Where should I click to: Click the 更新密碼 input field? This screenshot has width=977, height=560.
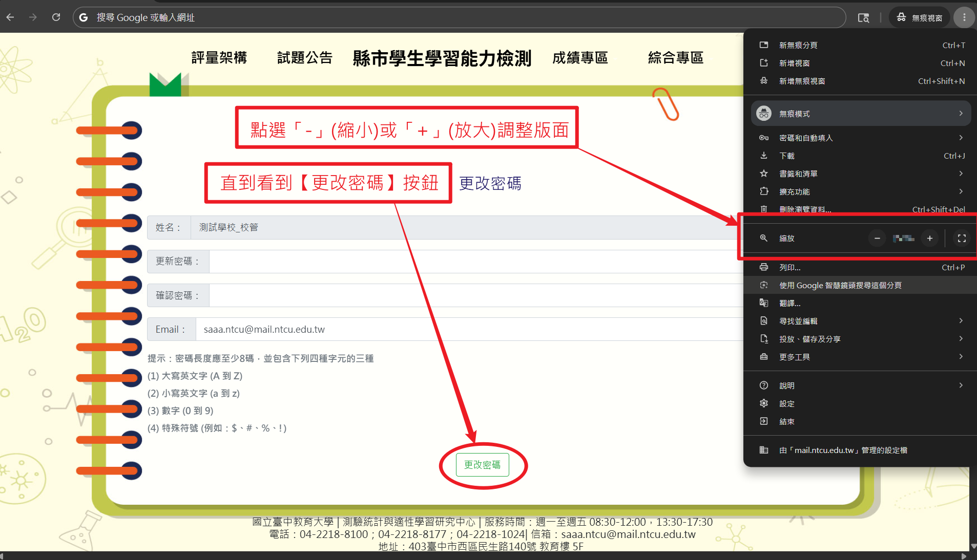pos(476,262)
